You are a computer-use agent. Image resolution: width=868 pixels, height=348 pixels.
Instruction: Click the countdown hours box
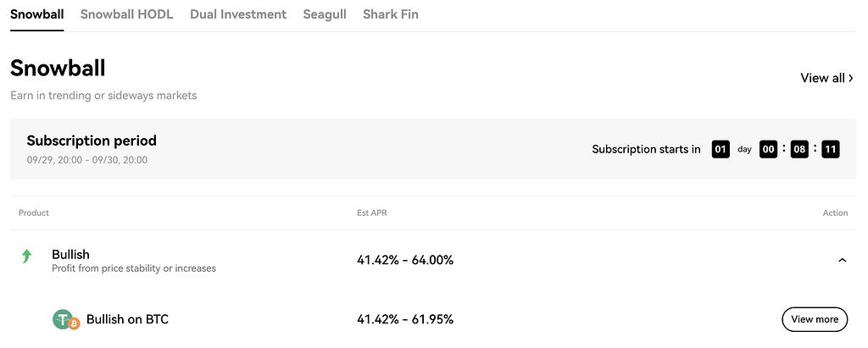click(768, 149)
